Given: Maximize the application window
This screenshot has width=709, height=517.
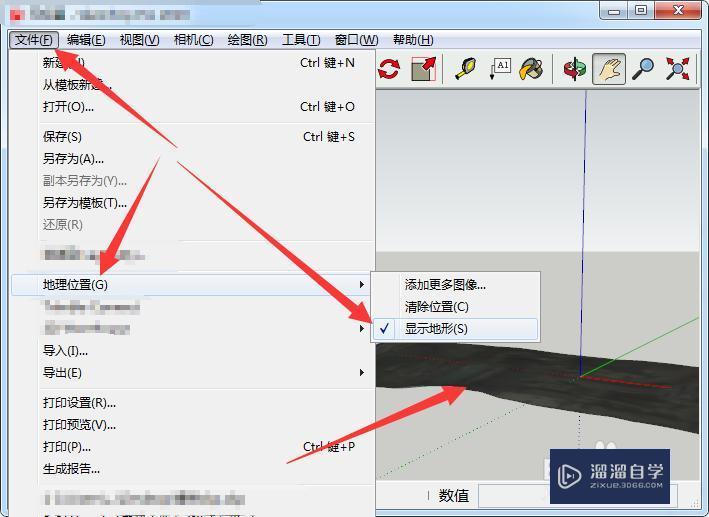Looking at the screenshot, I should coord(641,10).
